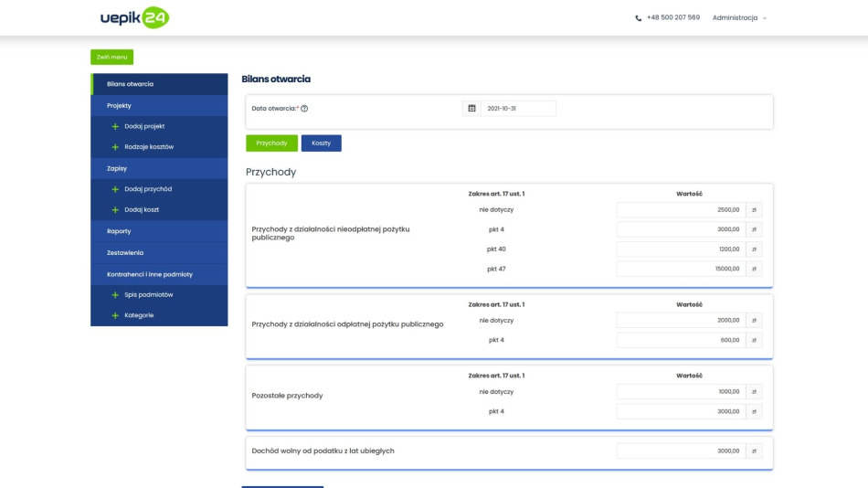This screenshot has width=868, height=488.
Task: Edit Pozostałe przychody pkt 4 3000,00
Action: [x=681, y=411]
